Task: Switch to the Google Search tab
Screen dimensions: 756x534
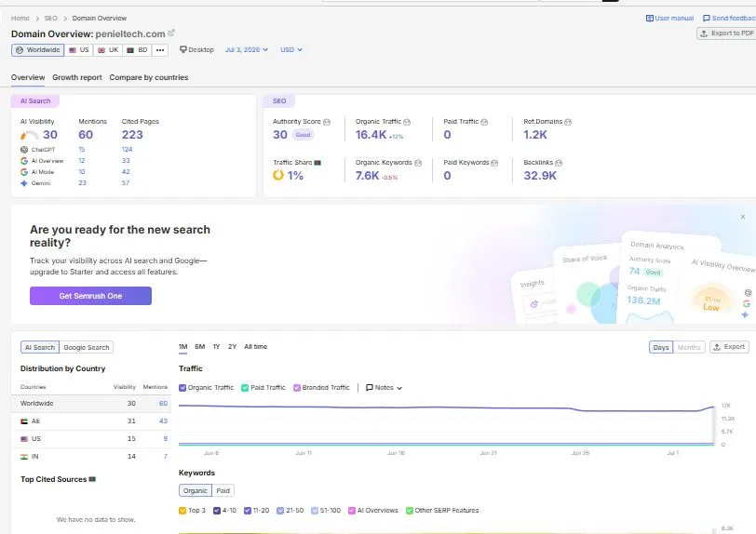Action: click(87, 347)
